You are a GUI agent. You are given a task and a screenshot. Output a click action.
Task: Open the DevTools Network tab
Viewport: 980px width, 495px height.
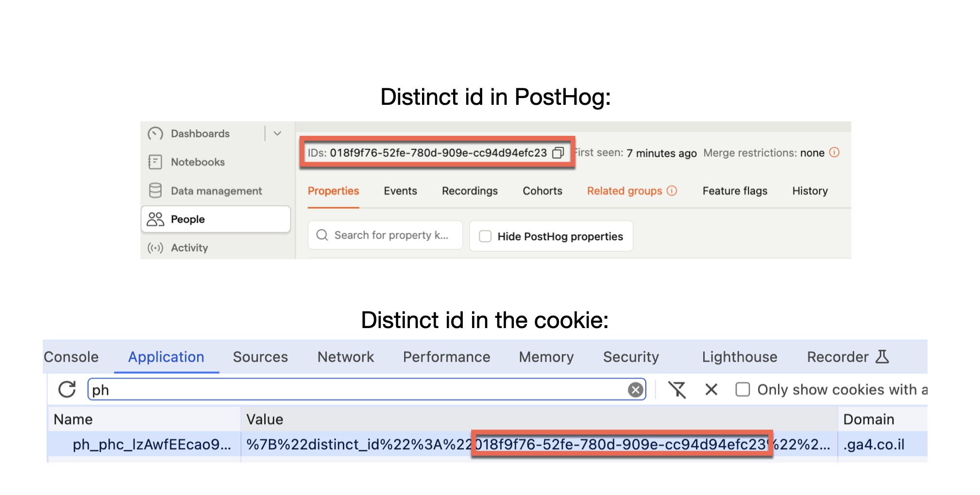click(x=346, y=357)
